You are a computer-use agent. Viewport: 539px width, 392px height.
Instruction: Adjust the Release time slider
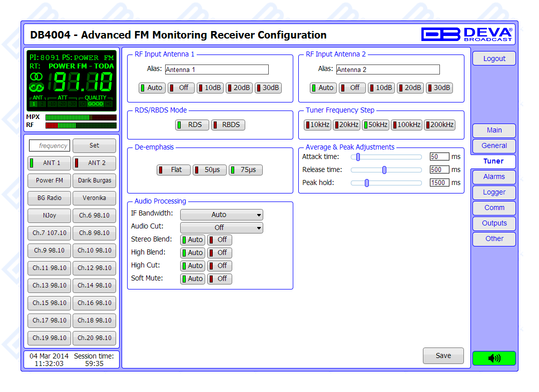[x=384, y=170]
